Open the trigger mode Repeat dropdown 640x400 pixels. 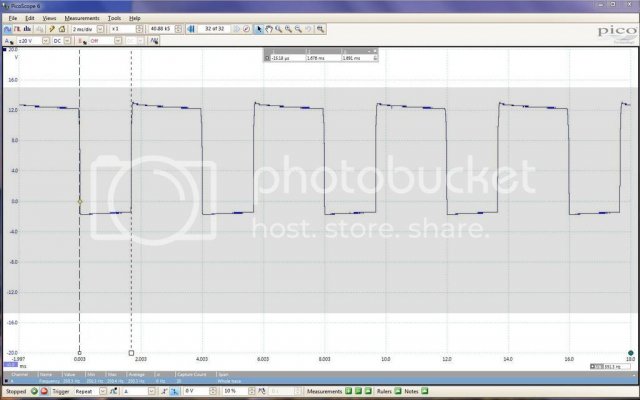point(103,391)
